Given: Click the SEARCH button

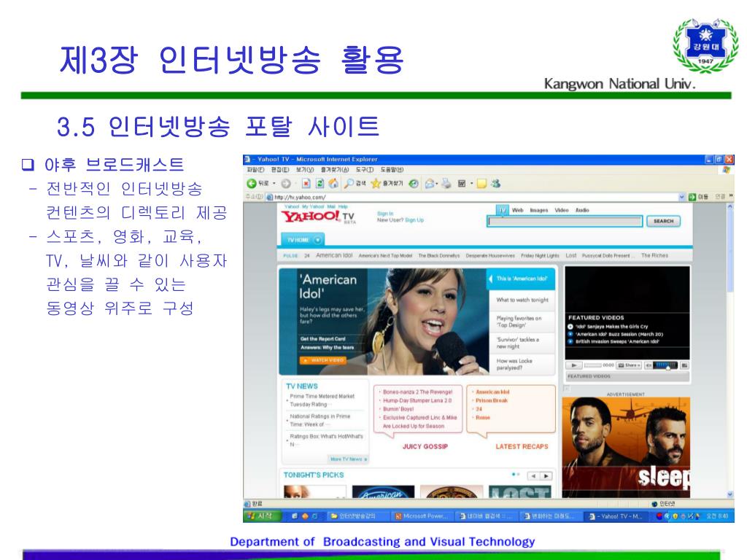Looking at the screenshot, I should coord(664,221).
